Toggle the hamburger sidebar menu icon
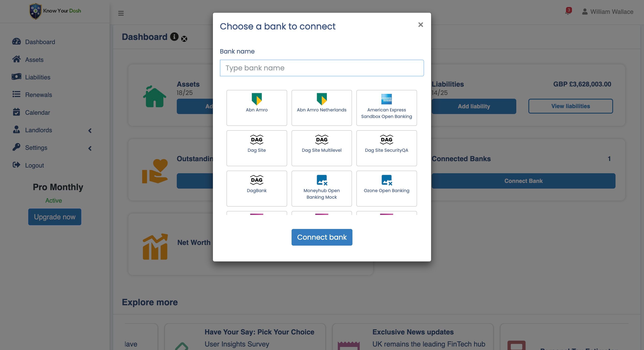This screenshot has width=644, height=350. [x=121, y=13]
